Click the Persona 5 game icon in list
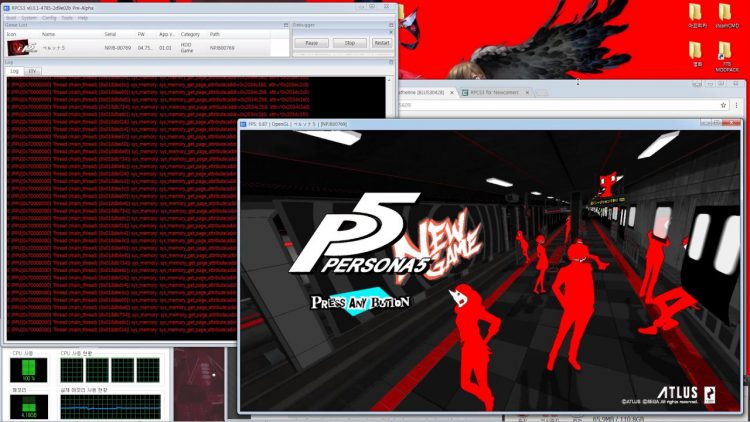The image size is (750, 422). coord(19,47)
